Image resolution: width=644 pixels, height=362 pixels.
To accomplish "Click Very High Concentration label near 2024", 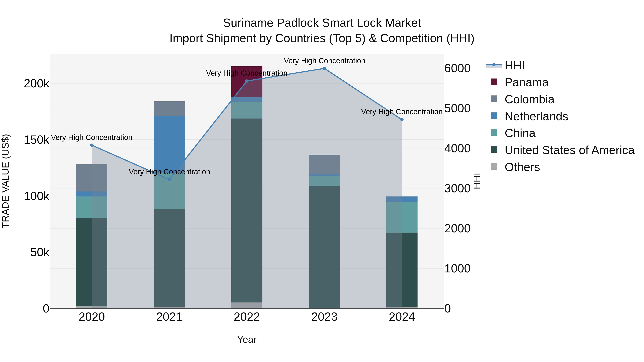I will click(402, 112).
